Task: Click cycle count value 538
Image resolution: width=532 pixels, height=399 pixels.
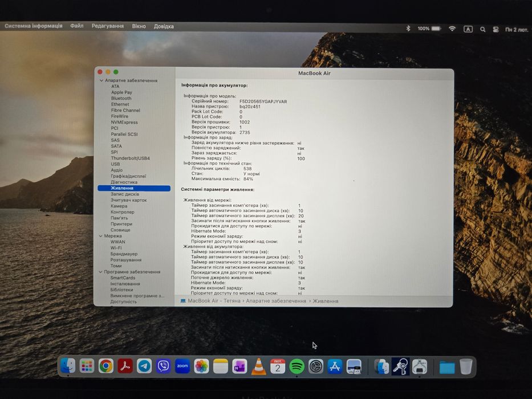Action: click(x=247, y=169)
